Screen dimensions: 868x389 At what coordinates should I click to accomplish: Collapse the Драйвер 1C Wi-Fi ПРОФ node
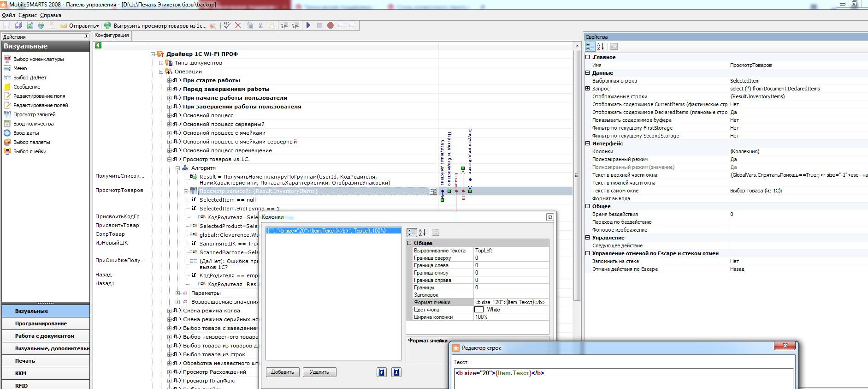pyautogui.click(x=153, y=54)
